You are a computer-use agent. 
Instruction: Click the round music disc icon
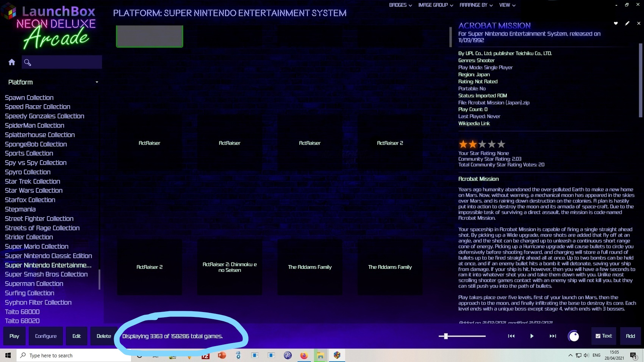click(574, 336)
